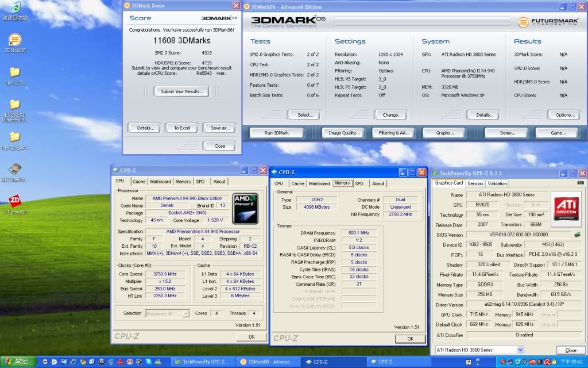Open the Cache tab in CPU-Z CPU window

click(139, 181)
